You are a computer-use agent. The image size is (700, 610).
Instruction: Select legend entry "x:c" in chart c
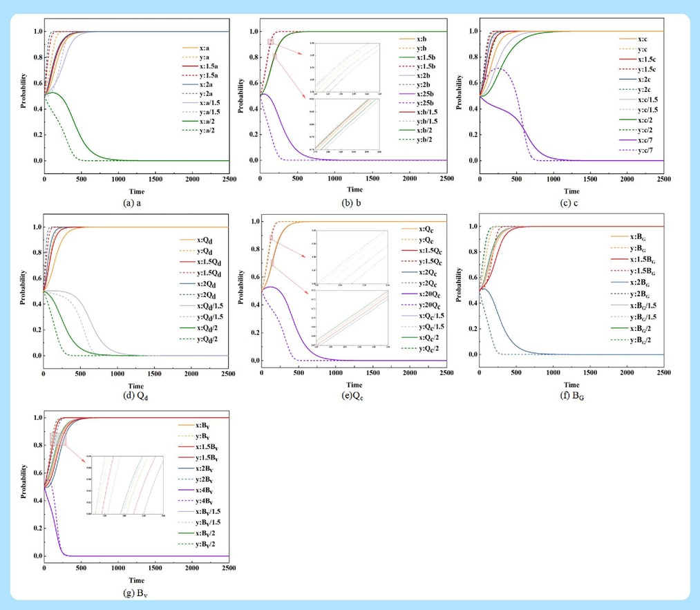pos(634,39)
